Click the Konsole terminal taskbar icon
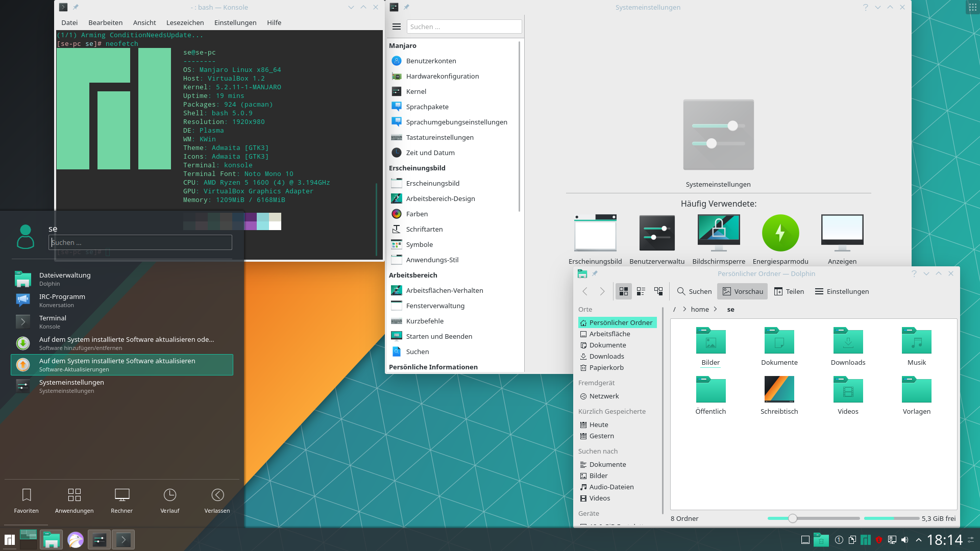Screen dimensions: 980x551 [x=123, y=540]
